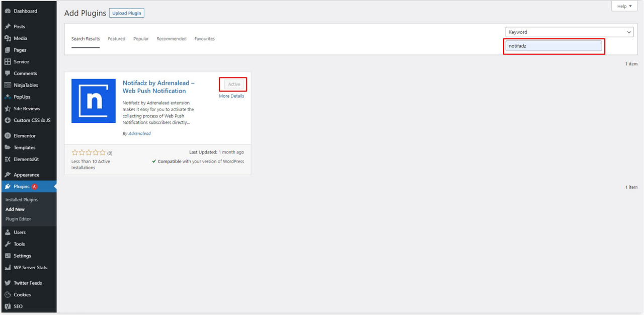Click the WP Server Stats chart icon
The width and height of the screenshot is (644, 315).
(8, 268)
